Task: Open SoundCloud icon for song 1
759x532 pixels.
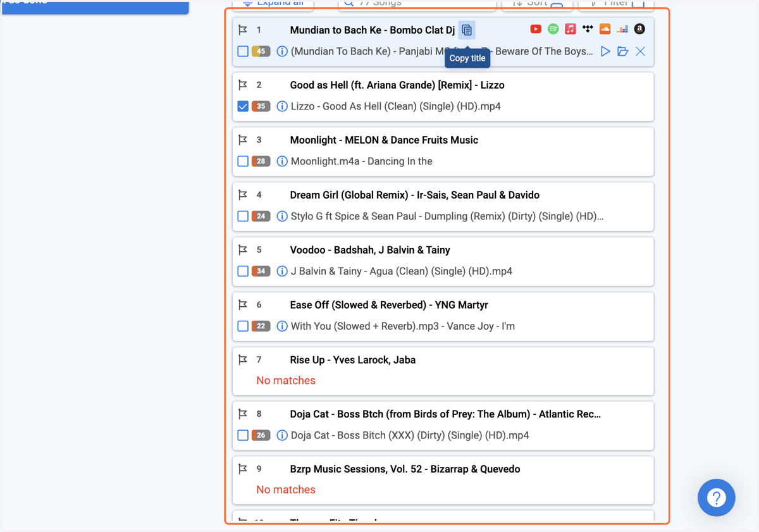Action: point(605,29)
